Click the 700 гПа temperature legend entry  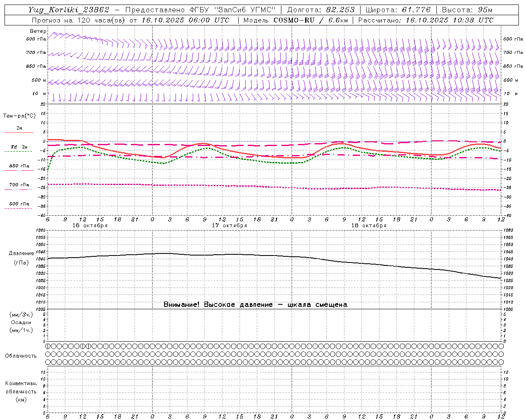[19, 185]
